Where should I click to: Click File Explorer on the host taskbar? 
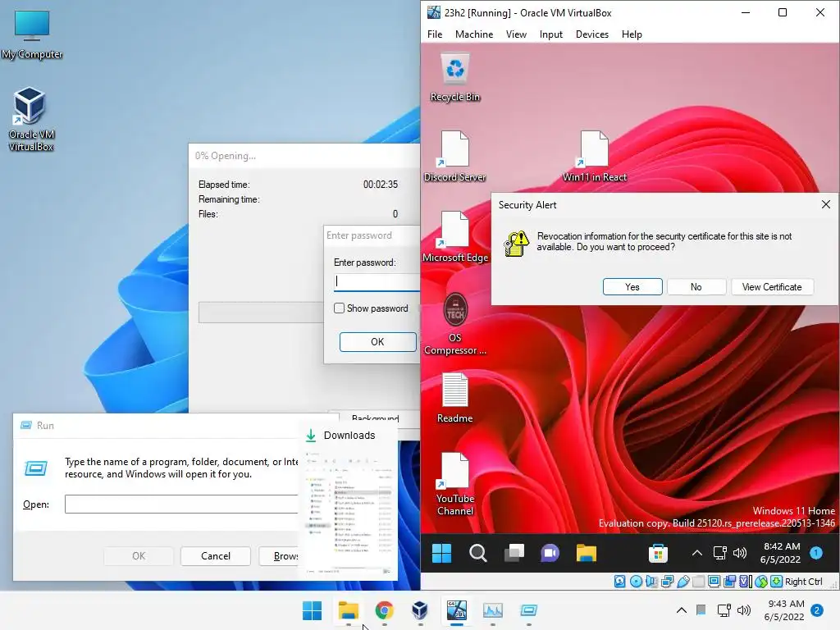348,610
